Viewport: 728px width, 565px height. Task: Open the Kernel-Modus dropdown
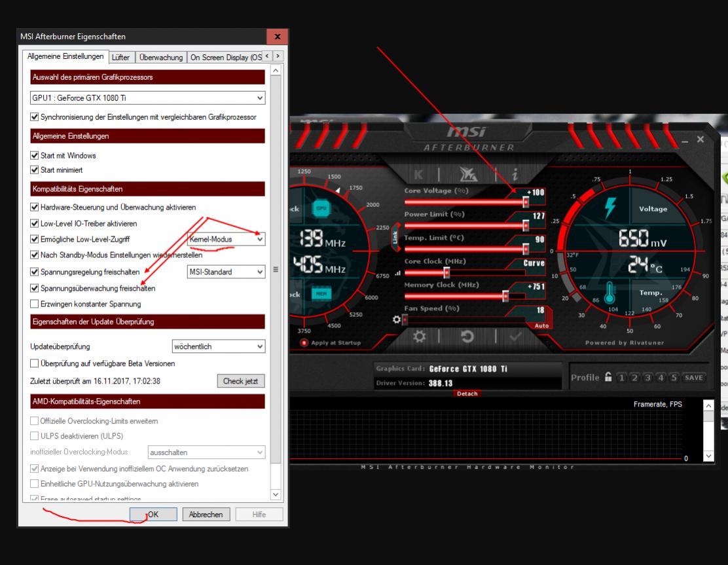coord(227,239)
